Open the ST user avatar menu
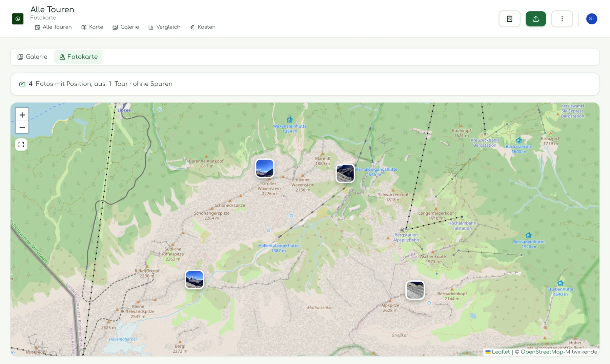Image resolution: width=610 pixels, height=364 pixels. tap(592, 19)
